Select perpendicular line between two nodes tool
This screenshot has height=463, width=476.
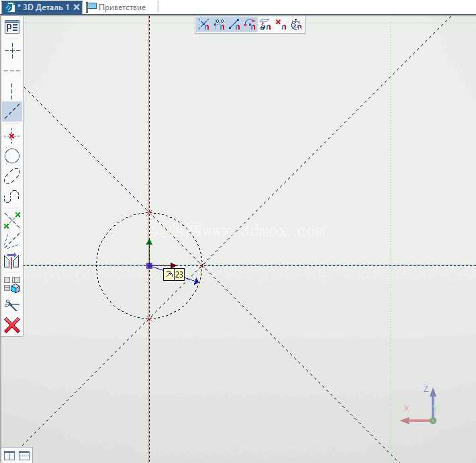tap(12, 220)
